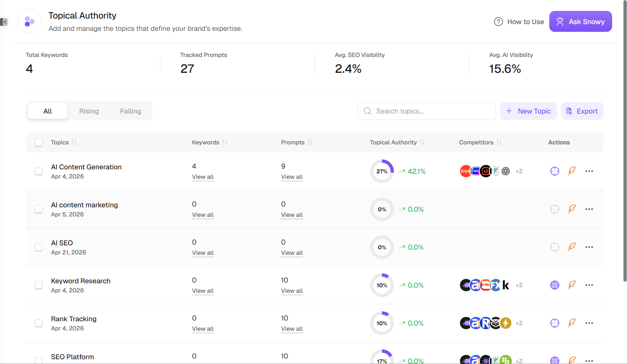Click the ChatGPT competitor logo in AI Content Generation
627x364 pixels.
click(505, 171)
